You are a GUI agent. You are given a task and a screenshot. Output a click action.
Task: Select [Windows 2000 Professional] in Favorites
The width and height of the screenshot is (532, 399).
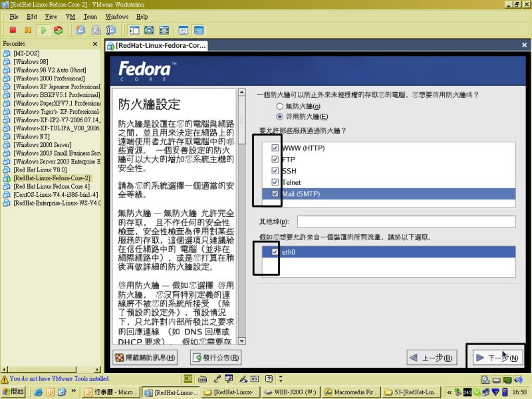point(49,78)
